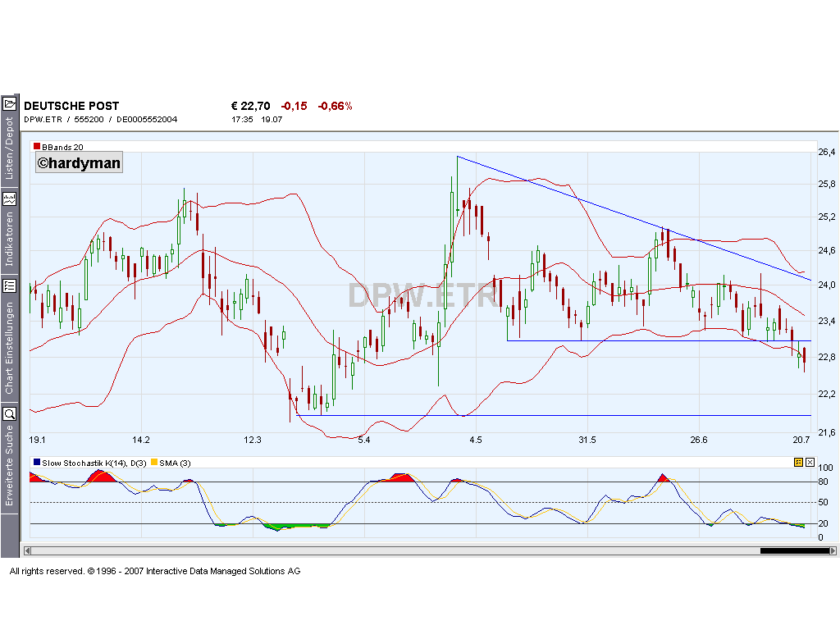Viewport: 840px width, 630px height.
Task: Select the chart page icon atop the sidebar
Action: 11,102
